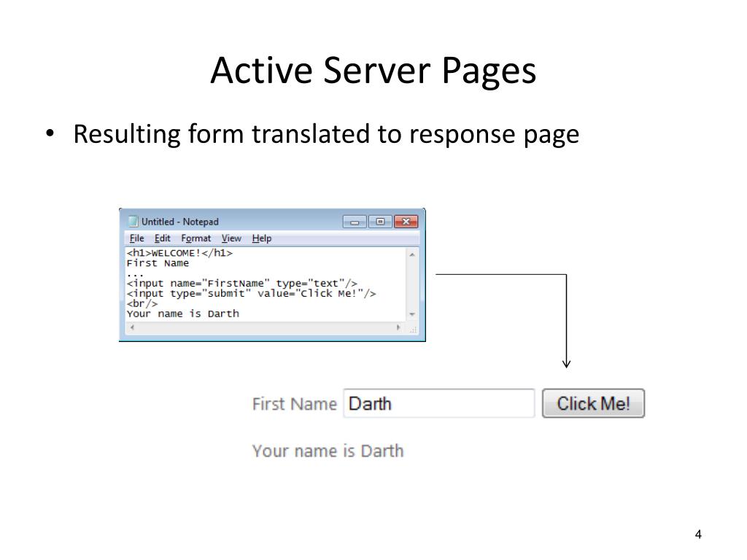This screenshot has height=560, width=747.
Task: Click the "Untitled - Notepad" title text
Action: pyautogui.click(x=179, y=222)
